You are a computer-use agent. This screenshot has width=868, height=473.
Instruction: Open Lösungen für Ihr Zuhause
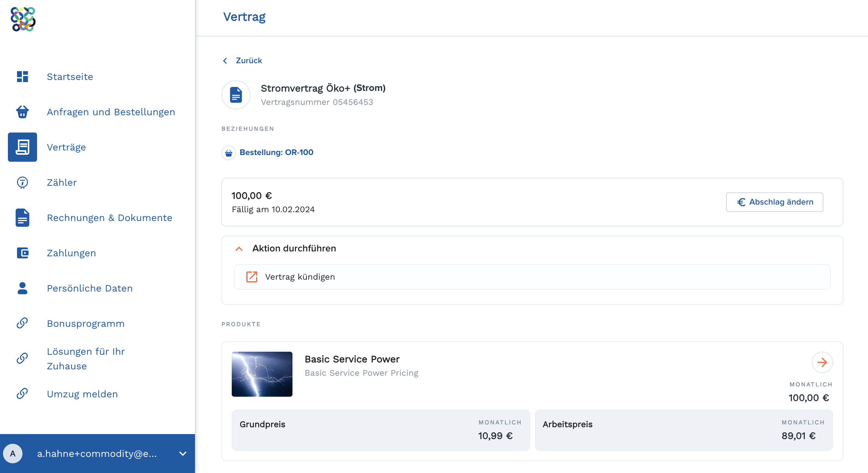coord(86,359)
